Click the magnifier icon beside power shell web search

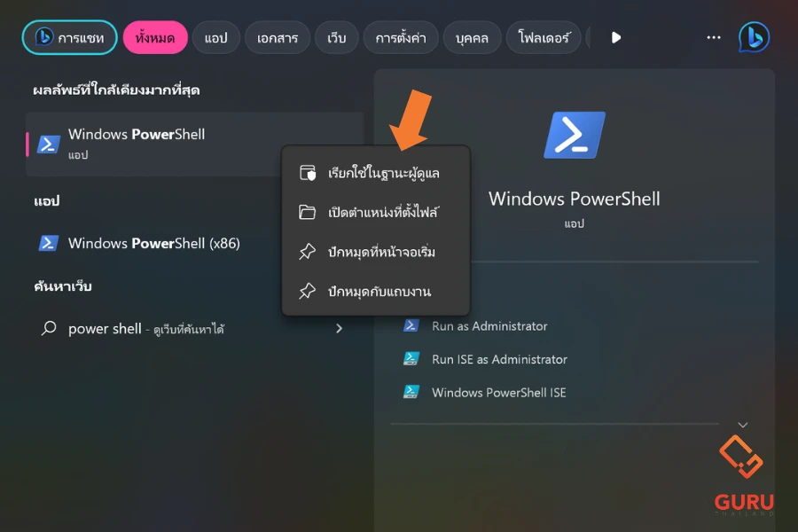click(49, 329)
